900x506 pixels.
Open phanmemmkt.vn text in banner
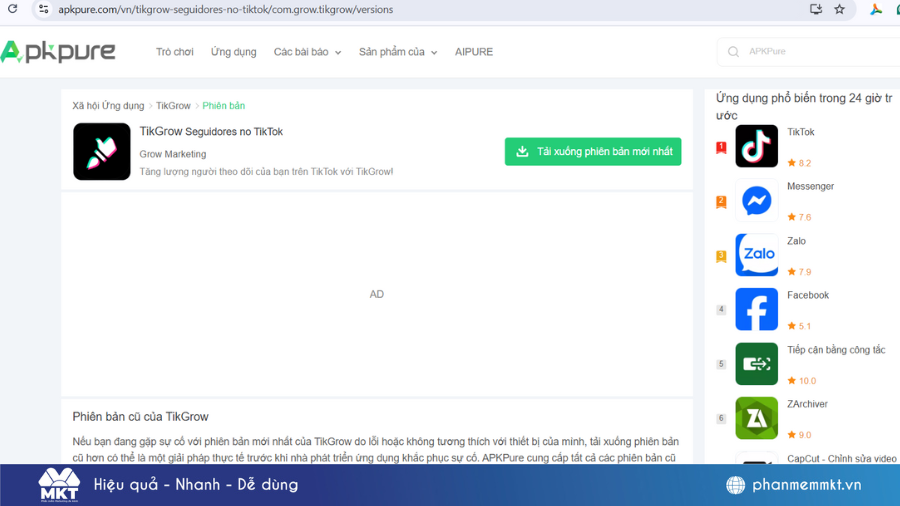[x=806, y=485]
